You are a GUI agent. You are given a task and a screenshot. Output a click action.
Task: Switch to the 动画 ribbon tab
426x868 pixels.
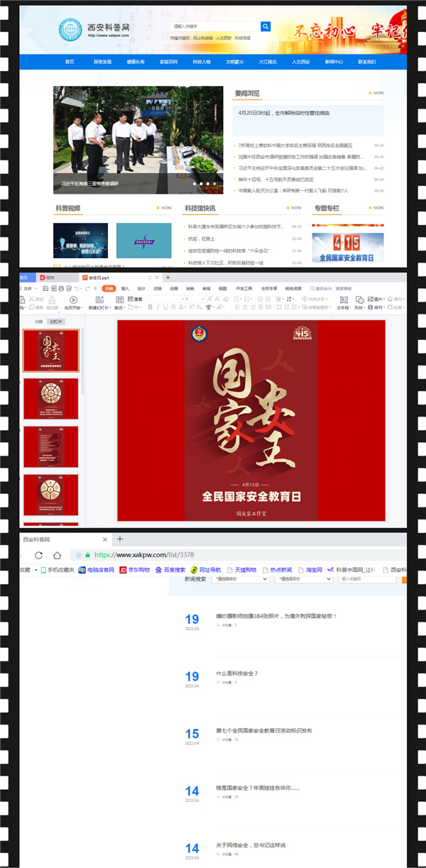tap(174, 289)
